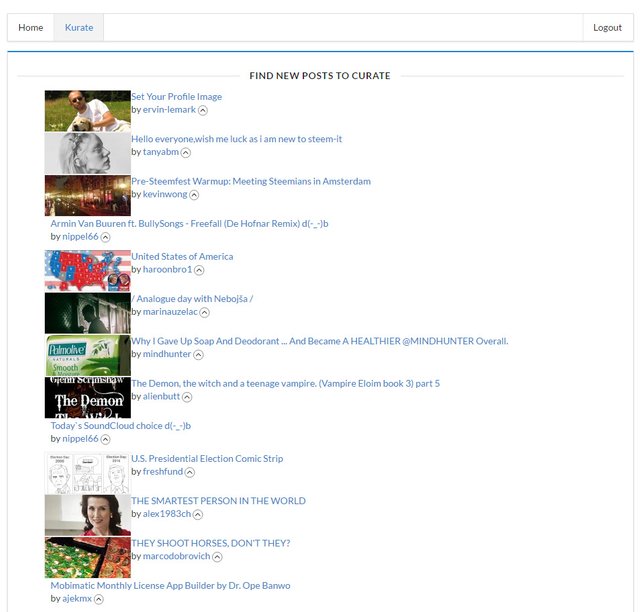Visit author marinauzelac's profile
This screenshot has height=612, width=640.
coord(170,312)
